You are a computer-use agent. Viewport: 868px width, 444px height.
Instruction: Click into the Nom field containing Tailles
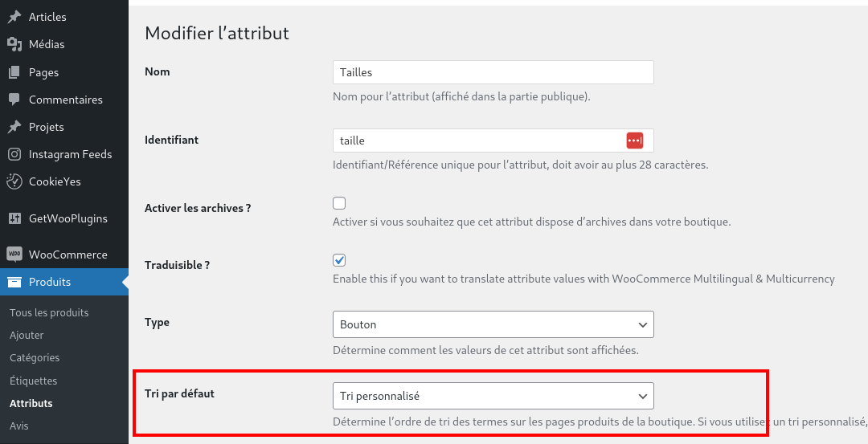point(493,72)
